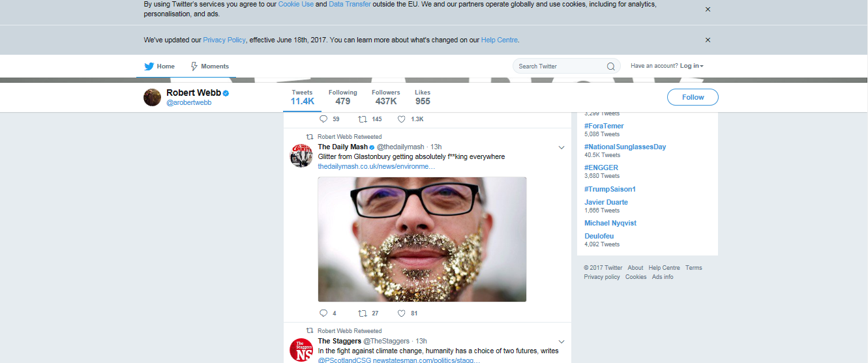Dismiss the Privacy Policy update banner

[708, 40]
